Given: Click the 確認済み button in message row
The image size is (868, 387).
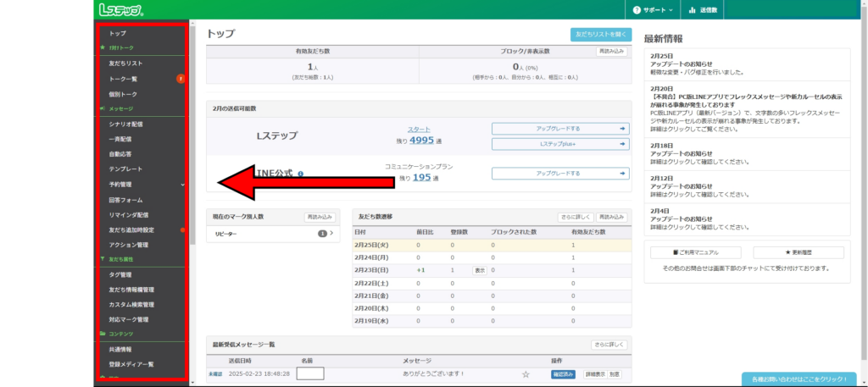Looking at the screenshot, I should point(564,373).
